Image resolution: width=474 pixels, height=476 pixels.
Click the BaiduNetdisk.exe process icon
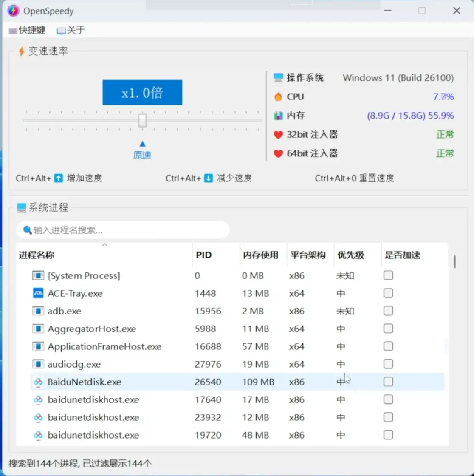pos(38,382)
